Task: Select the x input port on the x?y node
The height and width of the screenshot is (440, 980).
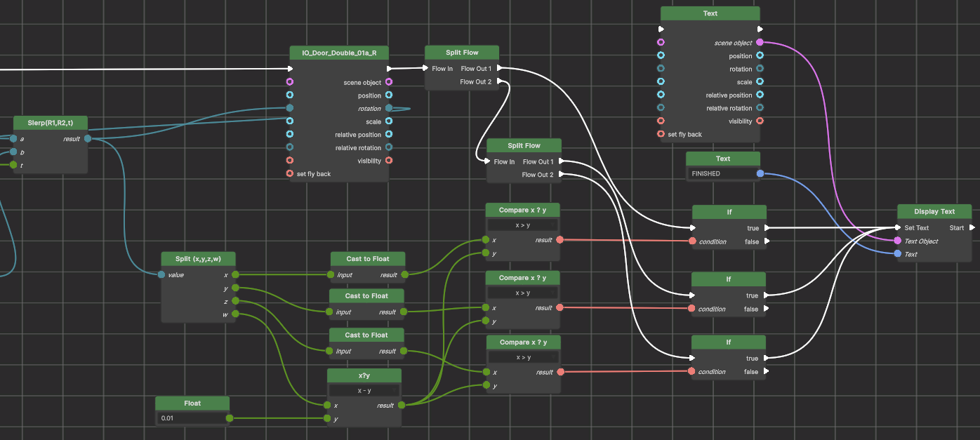Action: pos(329,405)
